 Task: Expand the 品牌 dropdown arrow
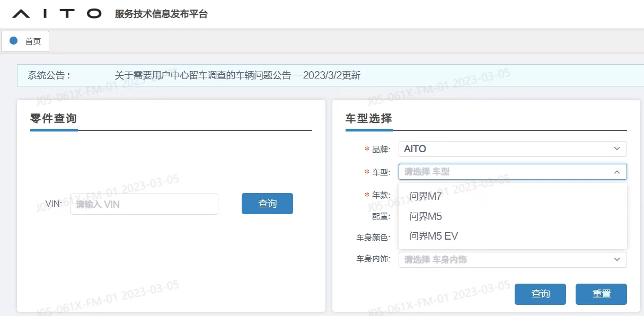tap(616, 149)
